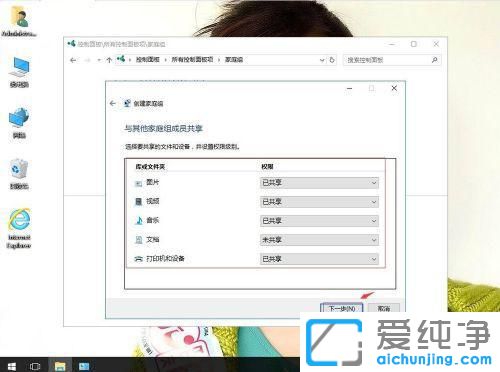Expand the Documents permission dropdown
Screen dimensions: 500x372
click(319, 240)
